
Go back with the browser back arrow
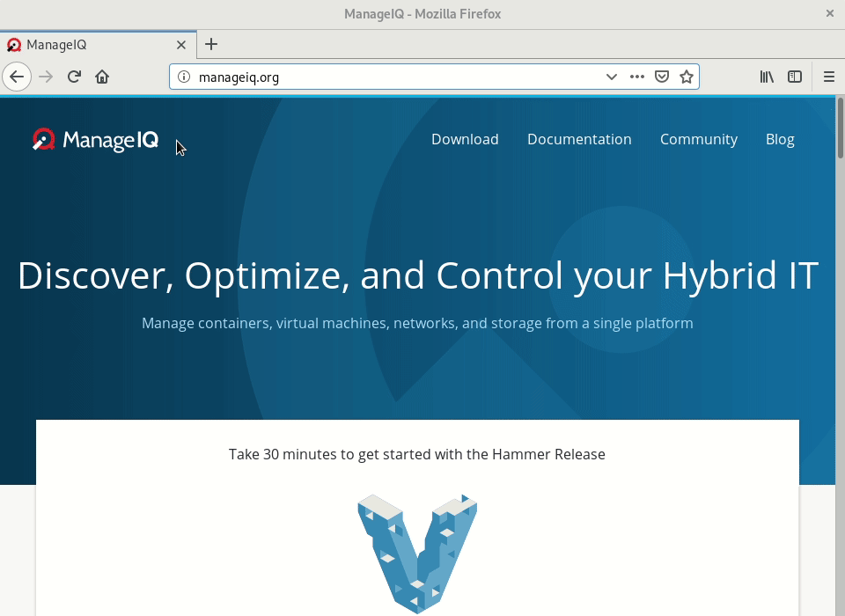[x=17, y=77]
